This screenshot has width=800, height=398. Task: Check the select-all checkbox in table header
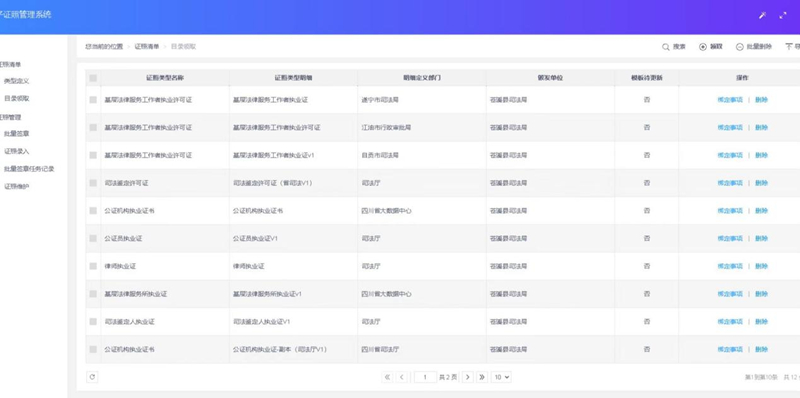tap(93, 78)
